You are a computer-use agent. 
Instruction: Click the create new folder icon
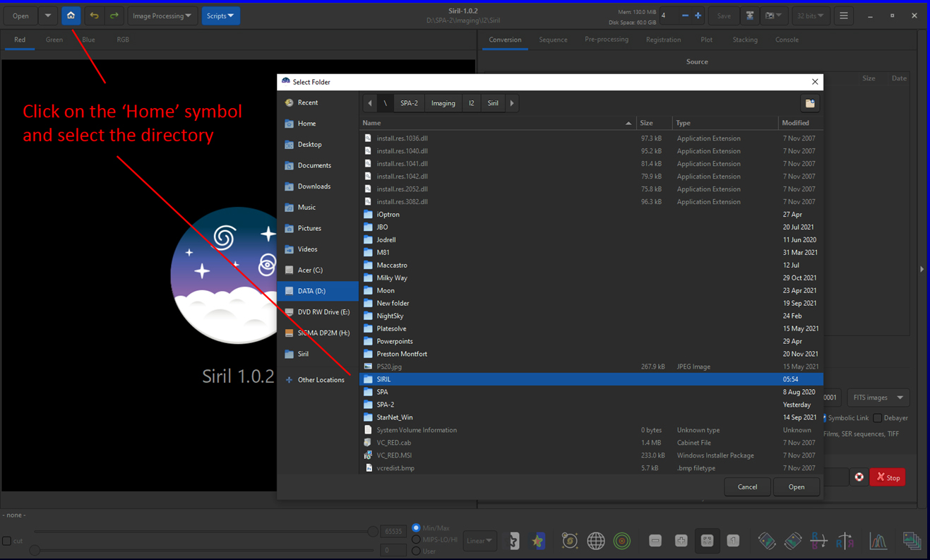coord(810,103)
